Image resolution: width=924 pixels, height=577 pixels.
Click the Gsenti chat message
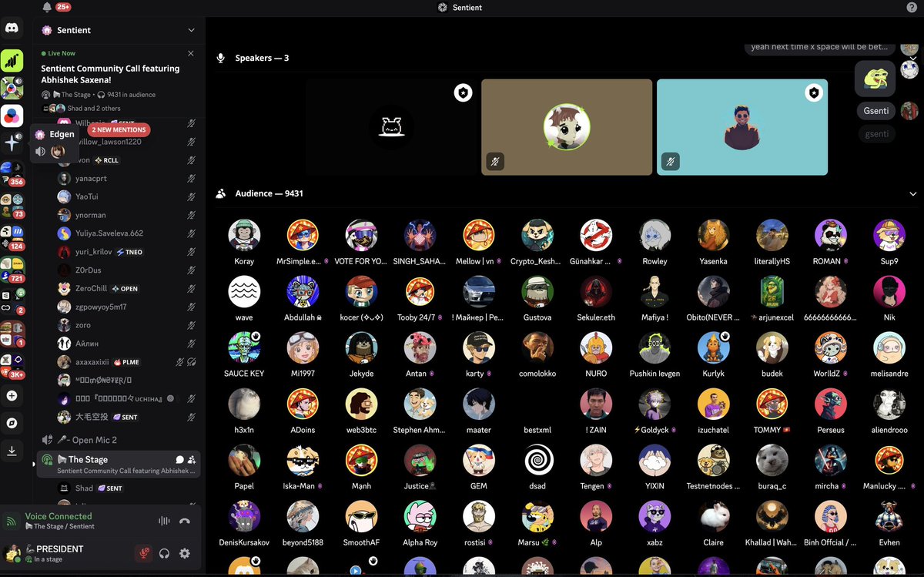click(x=876, y=112)
